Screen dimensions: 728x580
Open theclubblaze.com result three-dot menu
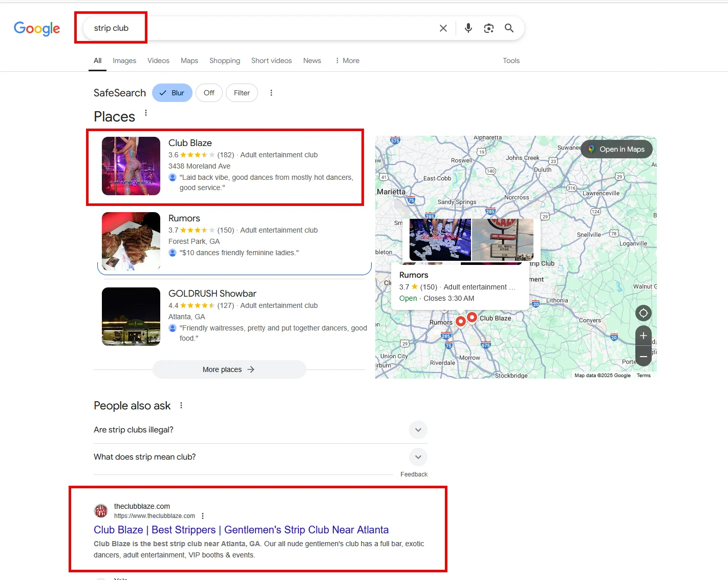pyautogui.click(x=203, y=516)
